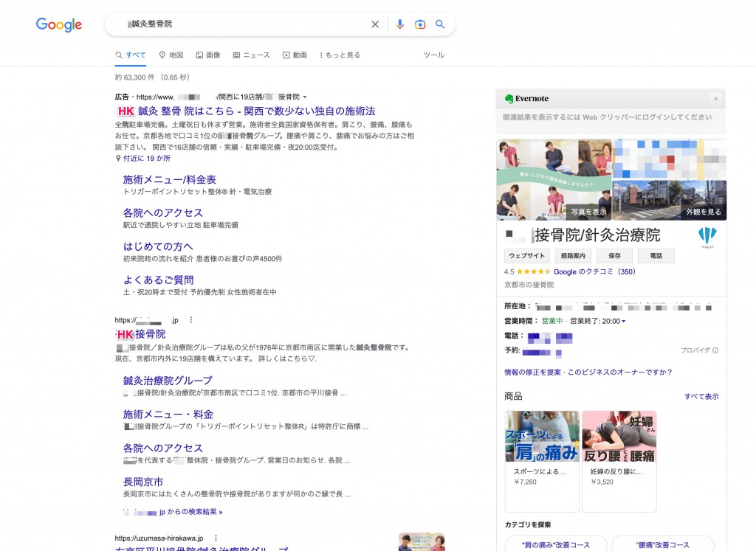Click the uzumasa-hirakawa.jp result thumbnail
The height and width of the screenshot is (551, 756).
point(422,542)
